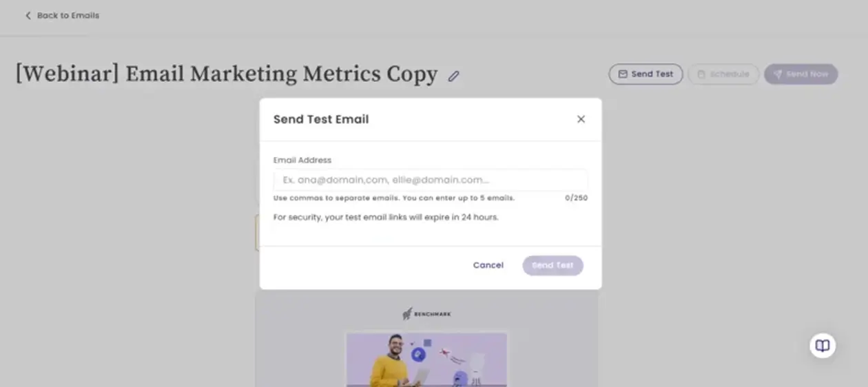Click the Email Address field label
The width and height of the screenshot is (868, 387).
coord(302,160)
